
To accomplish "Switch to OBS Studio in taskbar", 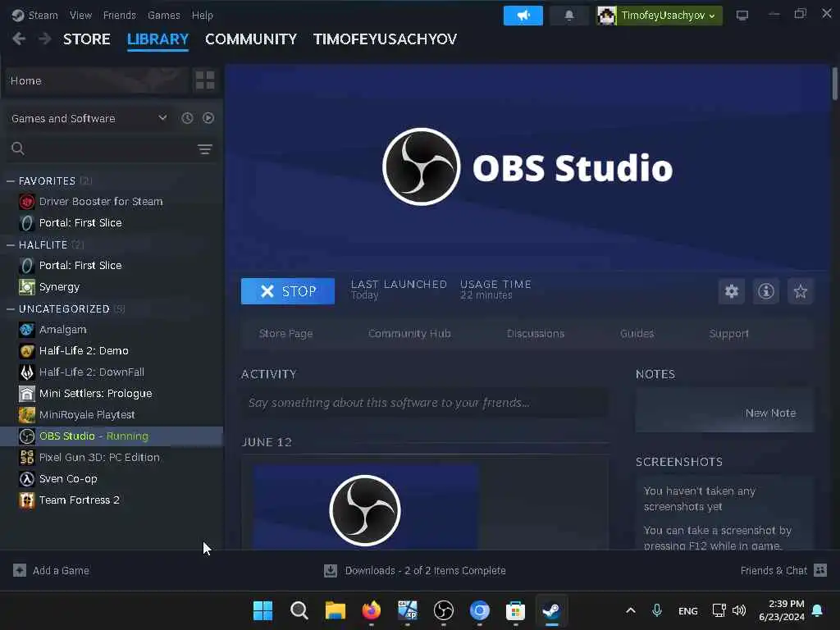I will coord(444,610).
